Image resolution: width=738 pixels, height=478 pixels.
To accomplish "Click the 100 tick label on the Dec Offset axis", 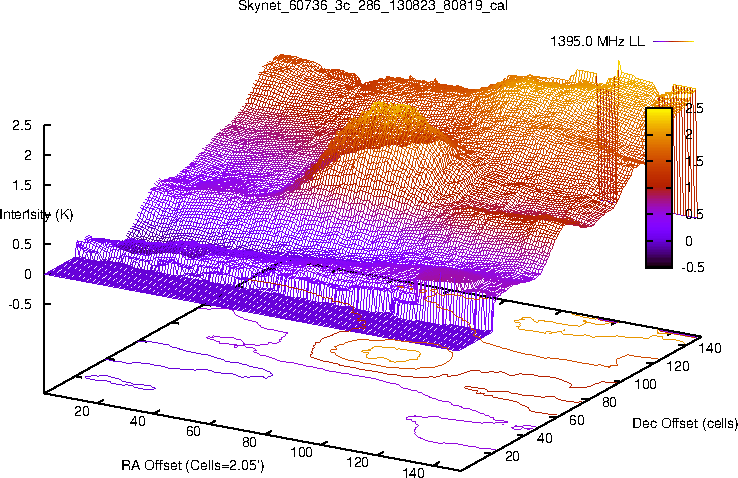I will [645, 384].
